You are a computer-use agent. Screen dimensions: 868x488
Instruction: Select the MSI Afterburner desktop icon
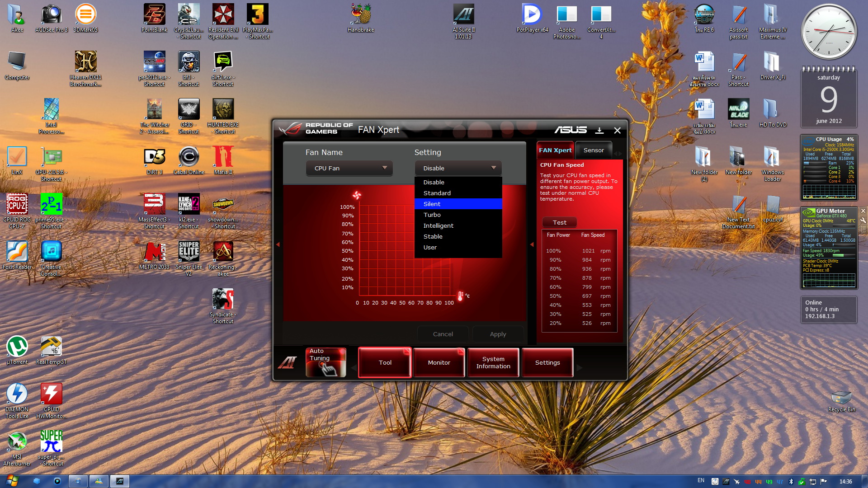click(x=17, y=442)
